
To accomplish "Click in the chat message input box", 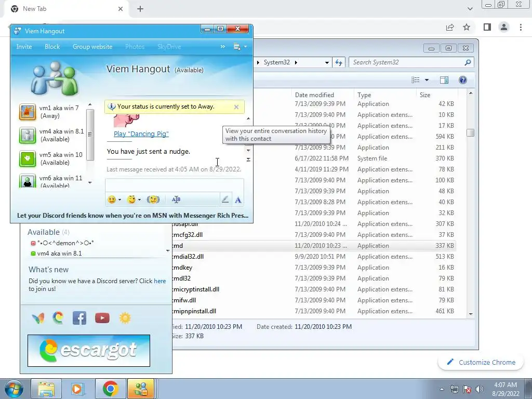I will (175, 185).
